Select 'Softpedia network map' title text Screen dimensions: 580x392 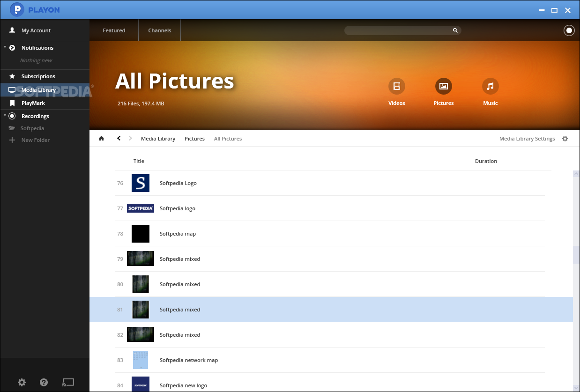pyautogui.click(x=189, y=360)
